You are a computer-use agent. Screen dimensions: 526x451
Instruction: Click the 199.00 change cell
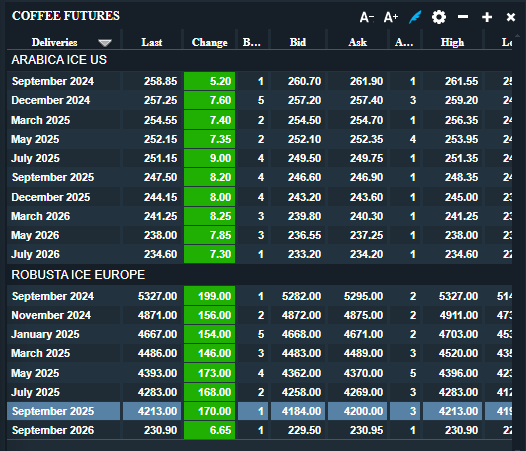pos(209,296)
